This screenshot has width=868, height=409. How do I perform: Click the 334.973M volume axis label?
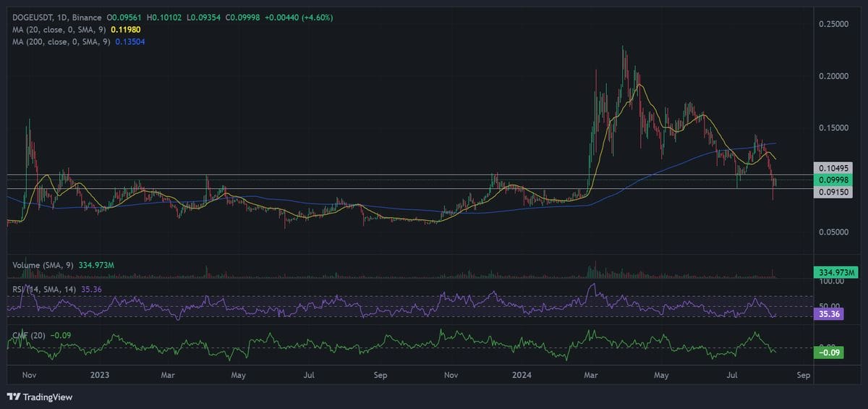point(835,273)
